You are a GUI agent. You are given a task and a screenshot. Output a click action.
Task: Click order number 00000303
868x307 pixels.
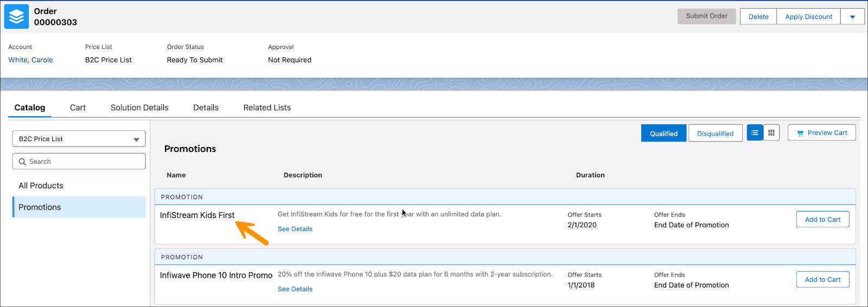point(55,22)
